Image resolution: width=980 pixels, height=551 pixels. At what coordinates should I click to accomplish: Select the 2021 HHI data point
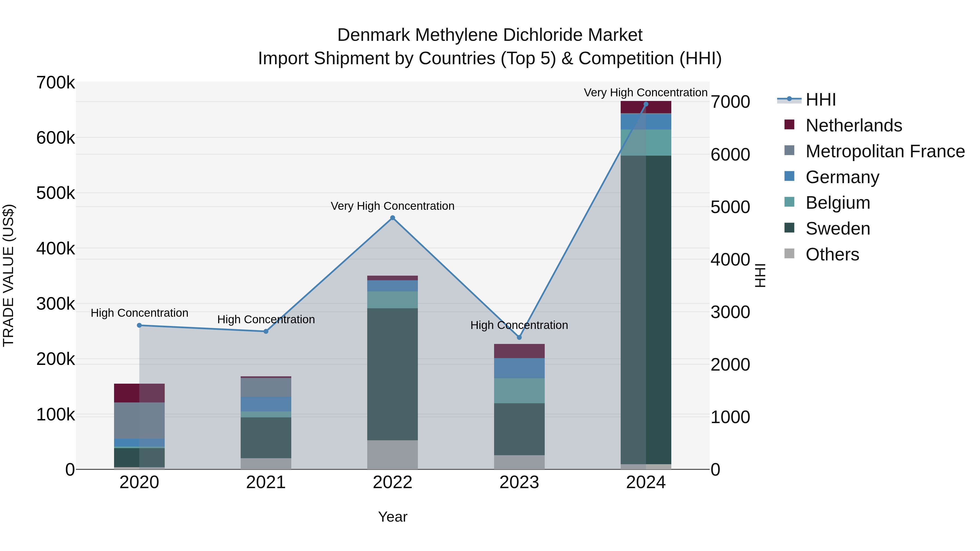pyautogui.click(x=266, y=331)
